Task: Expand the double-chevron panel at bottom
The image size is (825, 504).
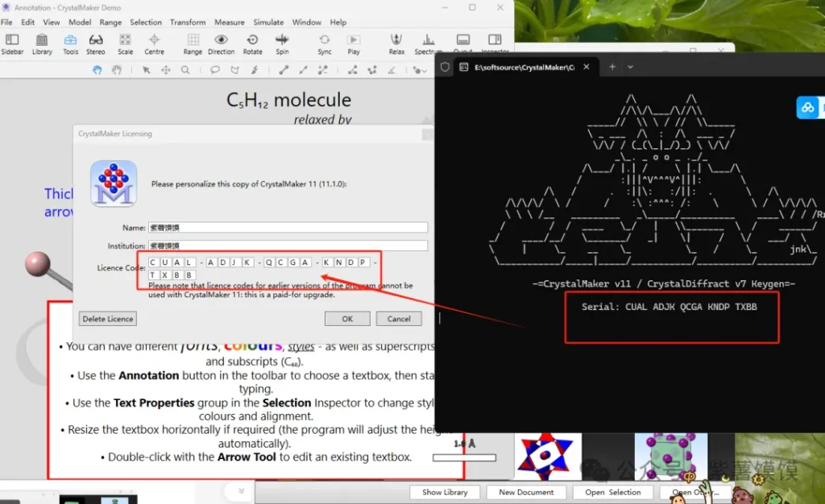Action: click(x=240, y=490)
